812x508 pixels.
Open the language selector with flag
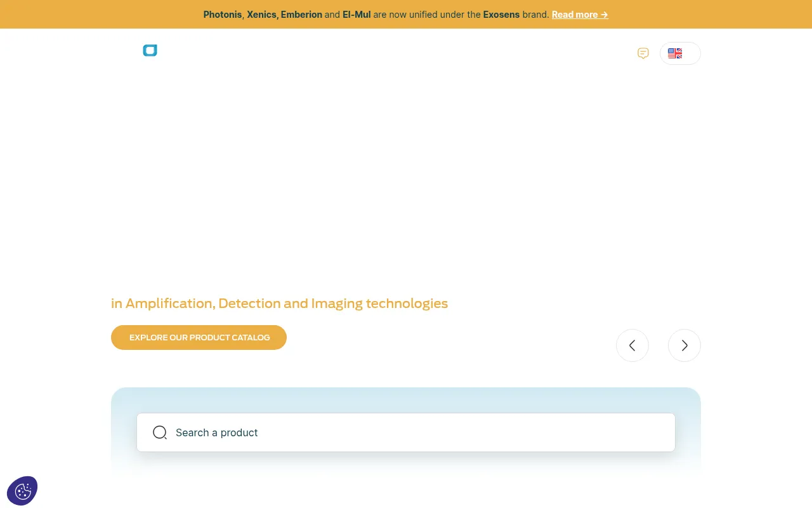pos(680,53)
